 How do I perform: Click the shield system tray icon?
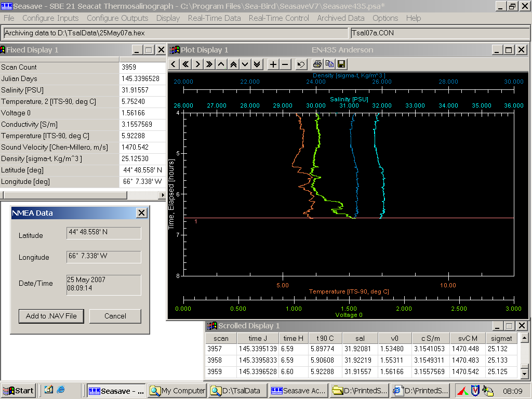click(475, 391)
